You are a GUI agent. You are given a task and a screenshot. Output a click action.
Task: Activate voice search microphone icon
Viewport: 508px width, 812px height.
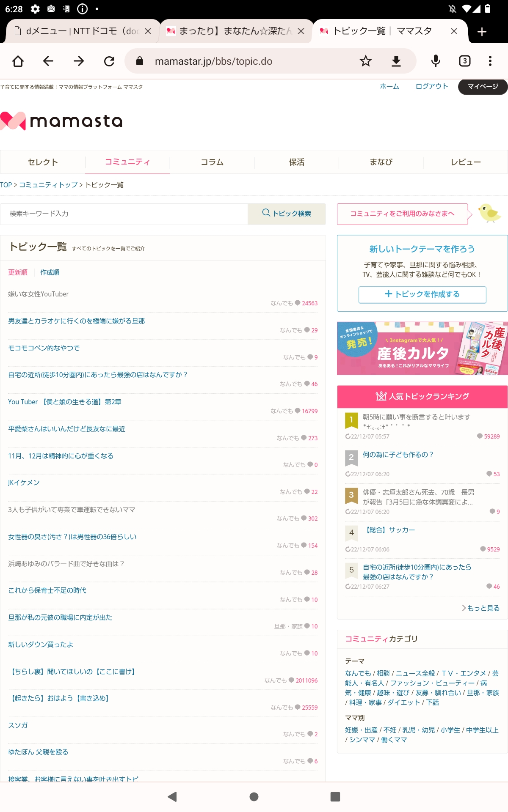tap(436, 61)
